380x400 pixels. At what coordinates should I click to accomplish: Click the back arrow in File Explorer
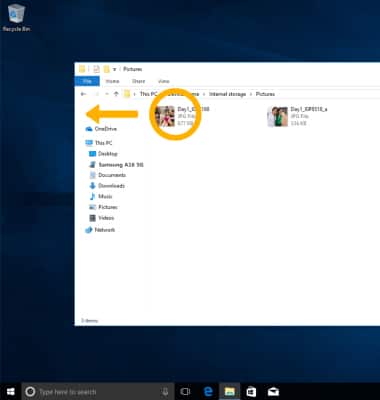pyautogui.click(x=83, y=94)
